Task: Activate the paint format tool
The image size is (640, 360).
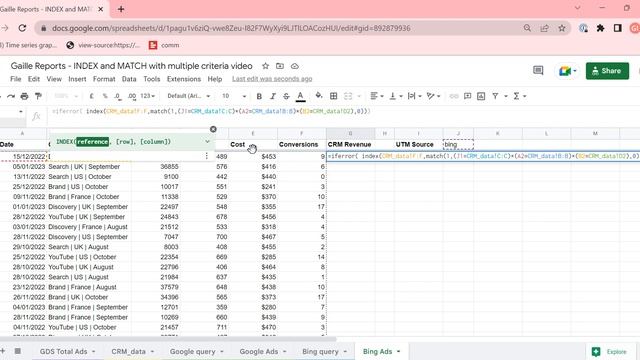Action: [38, 96]
